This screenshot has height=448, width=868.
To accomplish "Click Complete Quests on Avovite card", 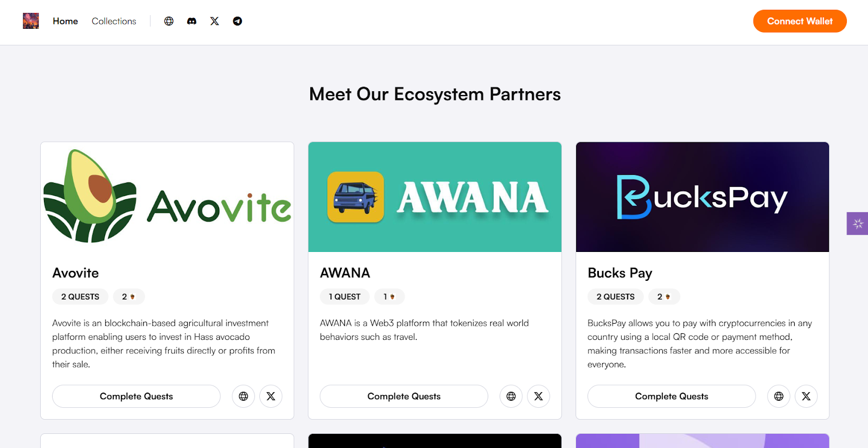I will tap(136, 396).
